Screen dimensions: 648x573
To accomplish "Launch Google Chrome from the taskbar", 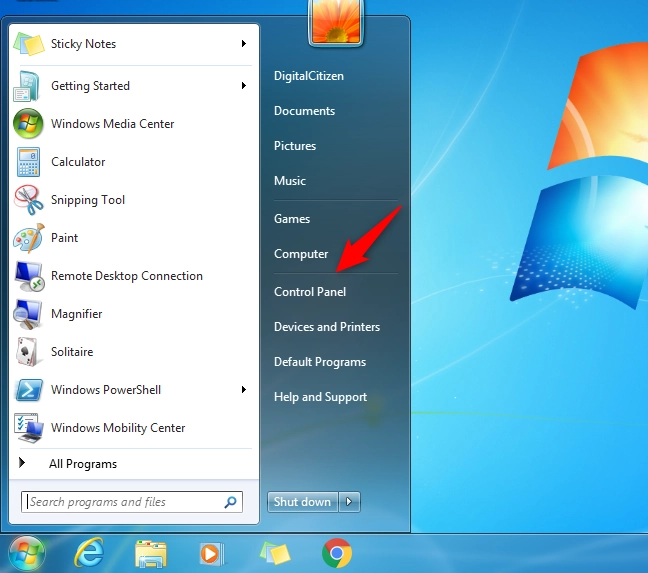I will coord(337,553).
